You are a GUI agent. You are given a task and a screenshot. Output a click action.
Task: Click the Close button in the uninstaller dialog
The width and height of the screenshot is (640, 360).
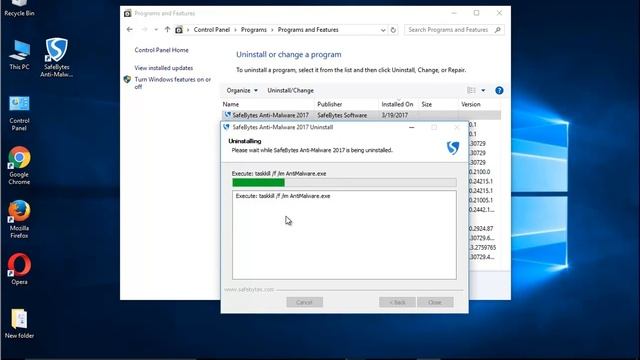pos(435,302)
